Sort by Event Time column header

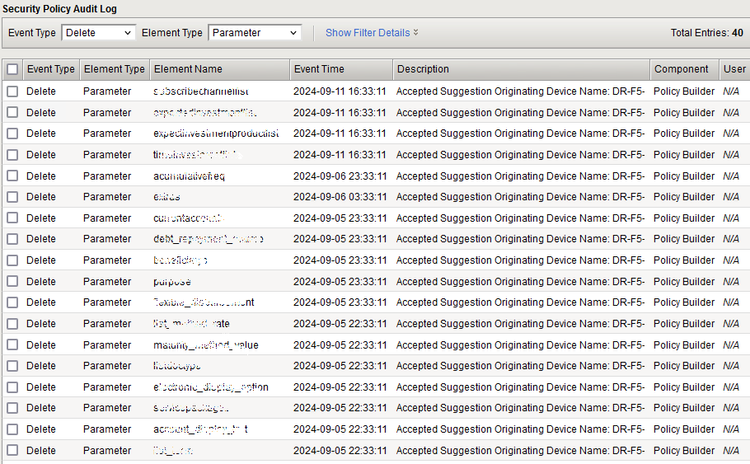(x=341, y=69)
